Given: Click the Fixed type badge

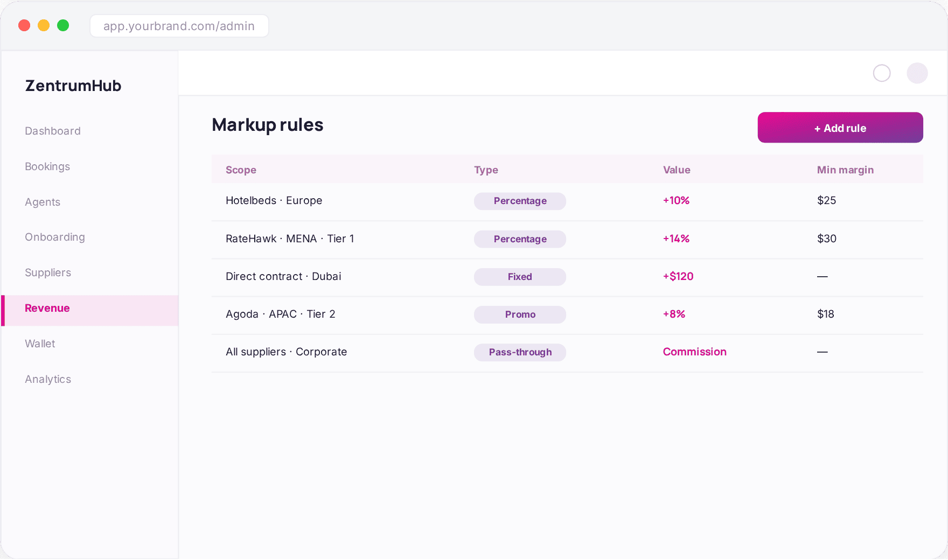Looking at the screenshot, I should tap(520, 277).
